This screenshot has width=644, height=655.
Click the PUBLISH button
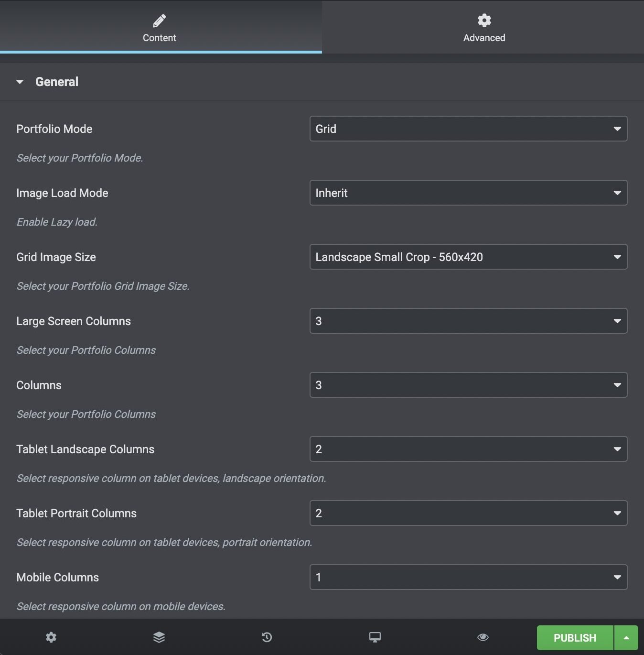(x=575, y=638)
